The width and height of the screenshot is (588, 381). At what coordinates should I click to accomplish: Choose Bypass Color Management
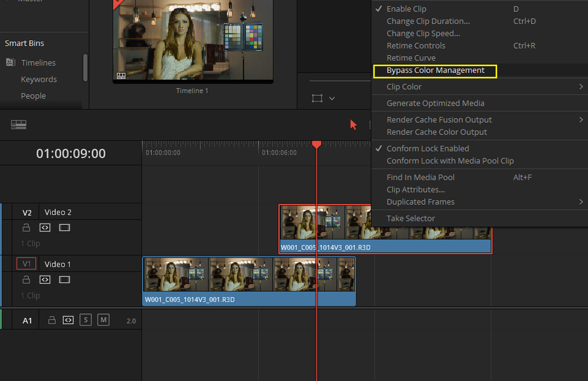coord(480,70)
